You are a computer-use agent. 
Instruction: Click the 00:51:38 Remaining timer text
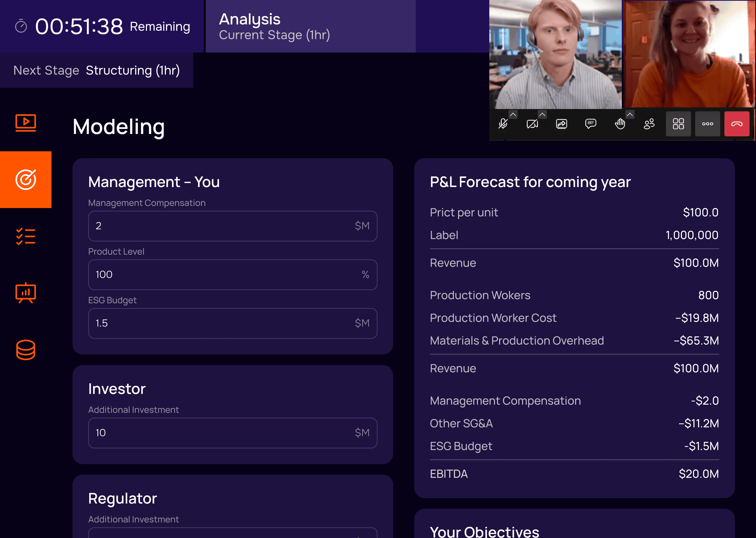point(112,27)
